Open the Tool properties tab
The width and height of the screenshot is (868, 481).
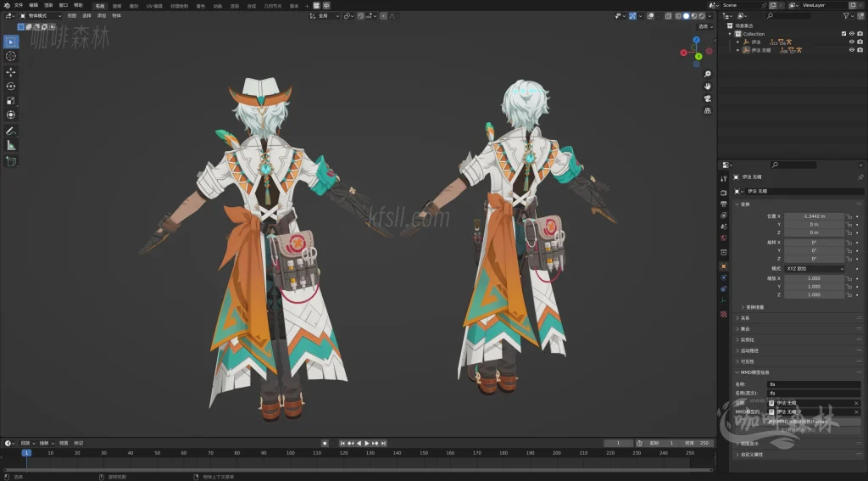click(x=723, y=178)
